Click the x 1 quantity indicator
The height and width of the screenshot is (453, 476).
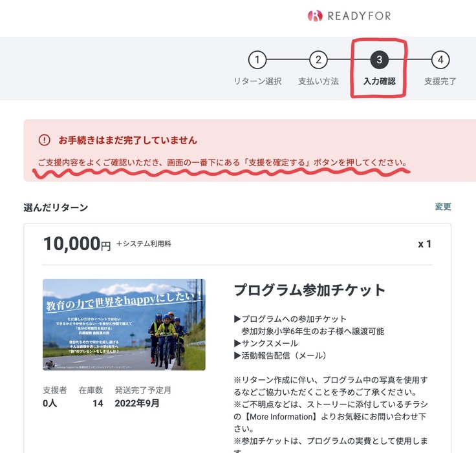point(424,244)
